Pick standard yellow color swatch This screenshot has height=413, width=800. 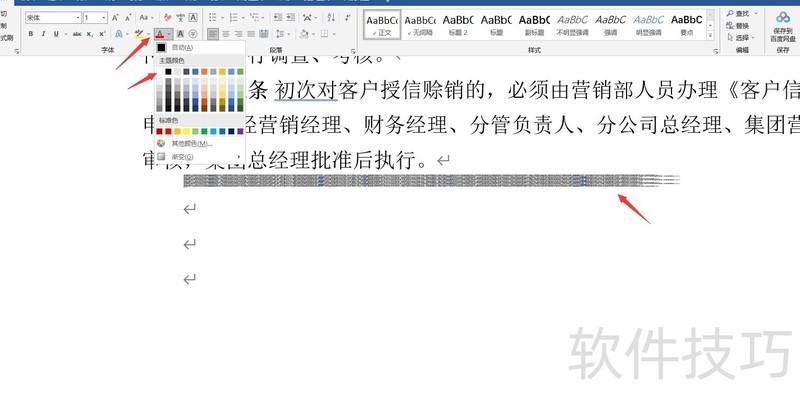(186, 131)
